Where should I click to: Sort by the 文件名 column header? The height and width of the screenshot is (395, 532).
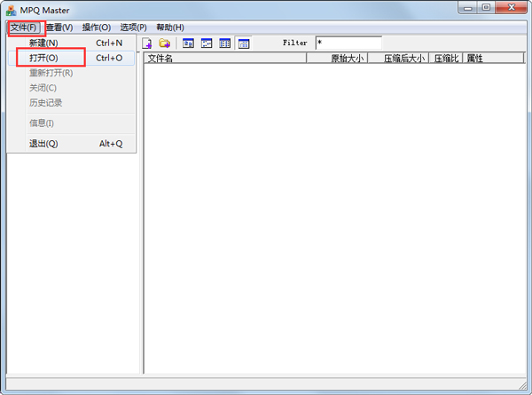225,59
